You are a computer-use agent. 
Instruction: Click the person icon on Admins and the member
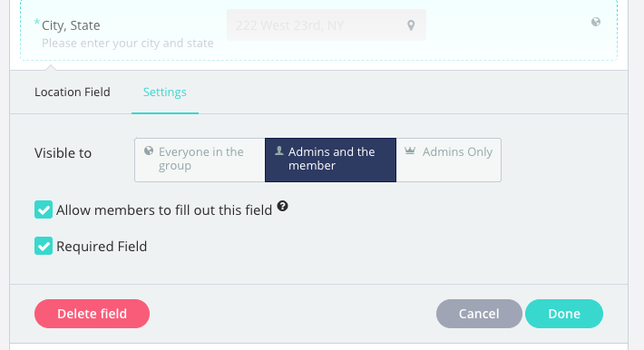(279, 151)
